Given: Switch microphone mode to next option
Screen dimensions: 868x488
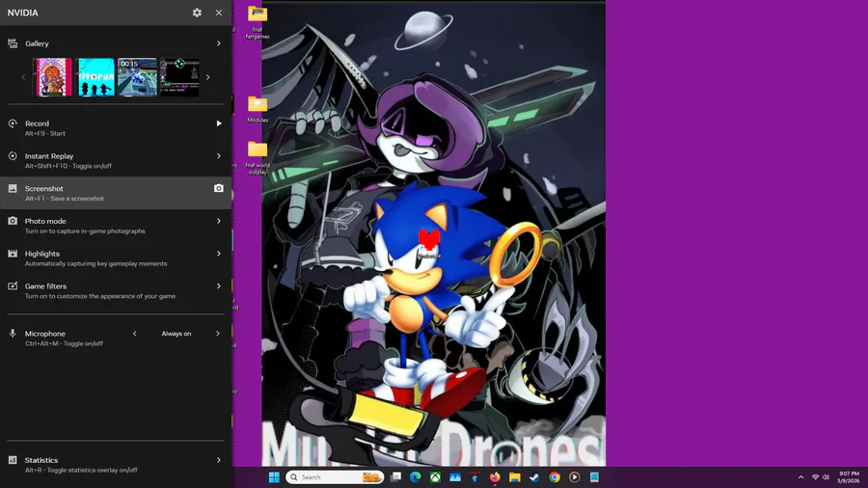Looking at the screenshot, I should [x=218, y=334].
